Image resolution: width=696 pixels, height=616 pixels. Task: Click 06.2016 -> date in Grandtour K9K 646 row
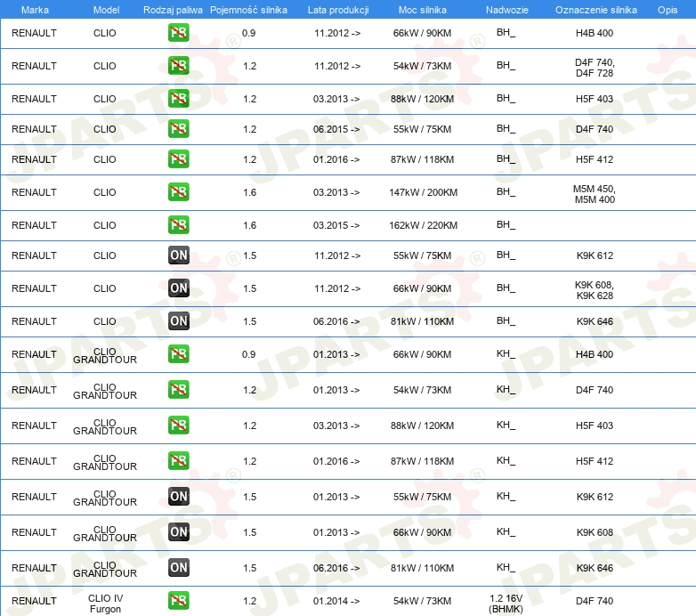coord(336,568)
